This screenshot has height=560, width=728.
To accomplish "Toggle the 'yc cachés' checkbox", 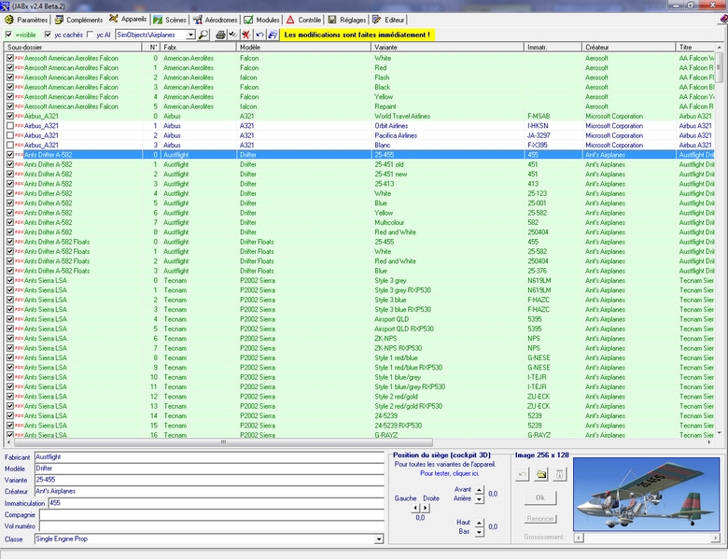I will (x=47, y=35).
